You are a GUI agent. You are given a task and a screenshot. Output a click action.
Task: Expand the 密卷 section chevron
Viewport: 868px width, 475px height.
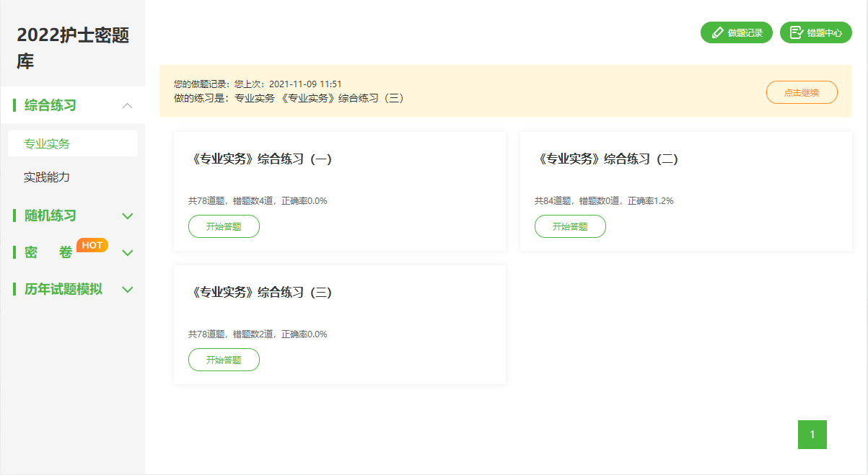coord(128,252)
